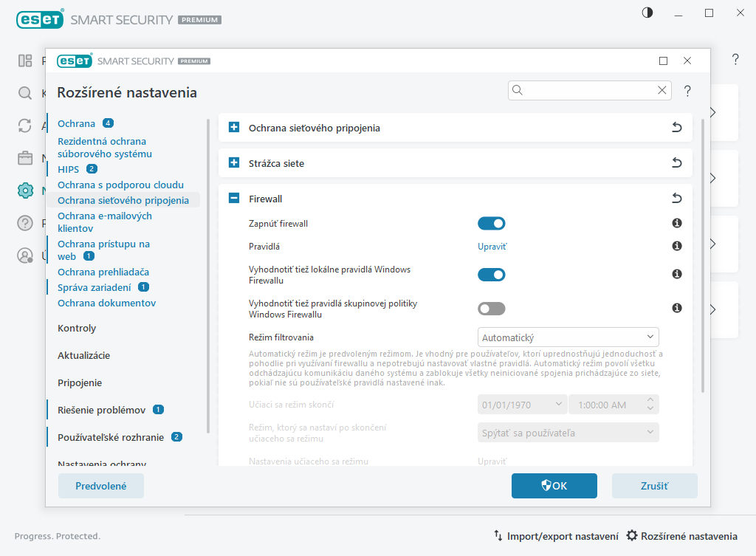Open the Aktualizácie settings category
The height and width of the screenshot is (556, 756).
[x=83, y=355]
